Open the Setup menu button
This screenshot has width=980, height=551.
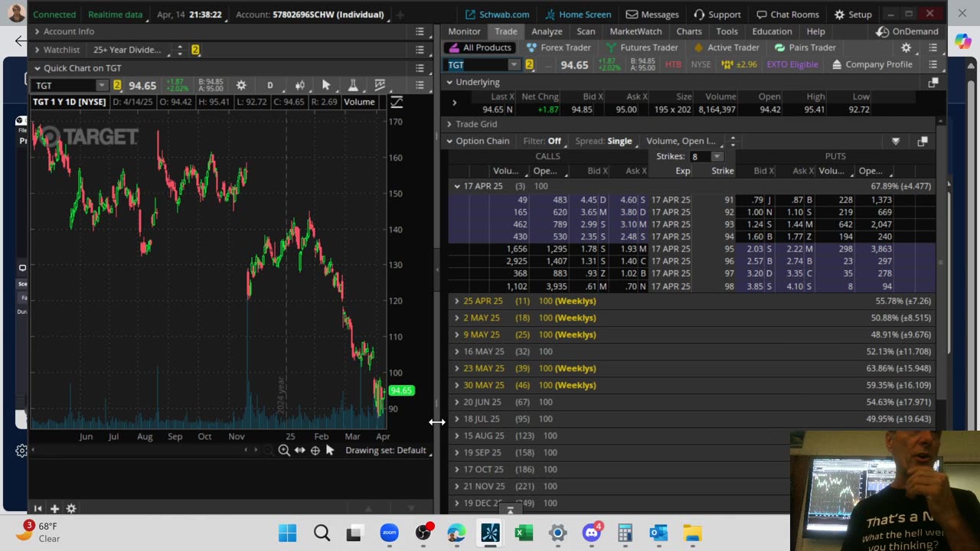853,15
